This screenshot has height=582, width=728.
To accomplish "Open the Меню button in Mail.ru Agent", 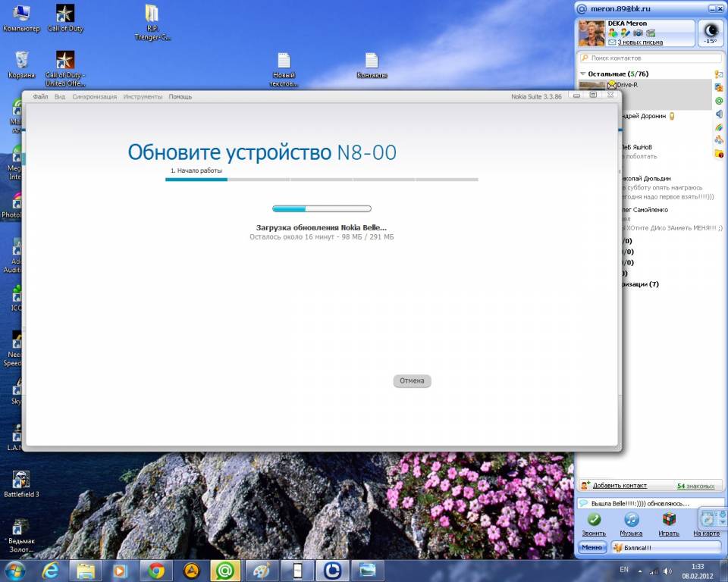I will [592, 548].
